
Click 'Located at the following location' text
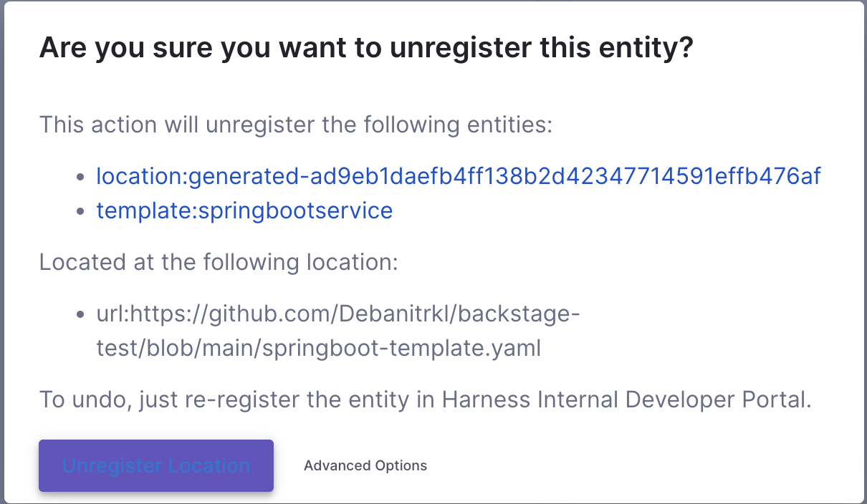tap(219, 262)
